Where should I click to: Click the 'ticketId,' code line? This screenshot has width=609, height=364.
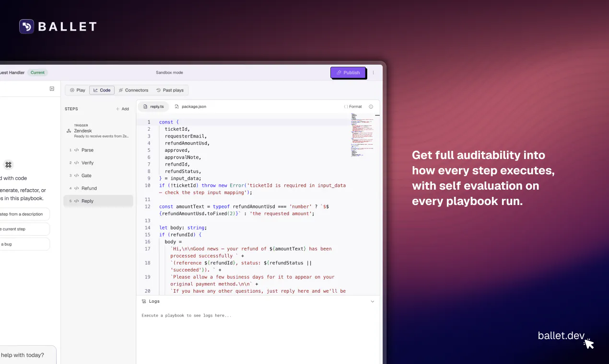177,129
